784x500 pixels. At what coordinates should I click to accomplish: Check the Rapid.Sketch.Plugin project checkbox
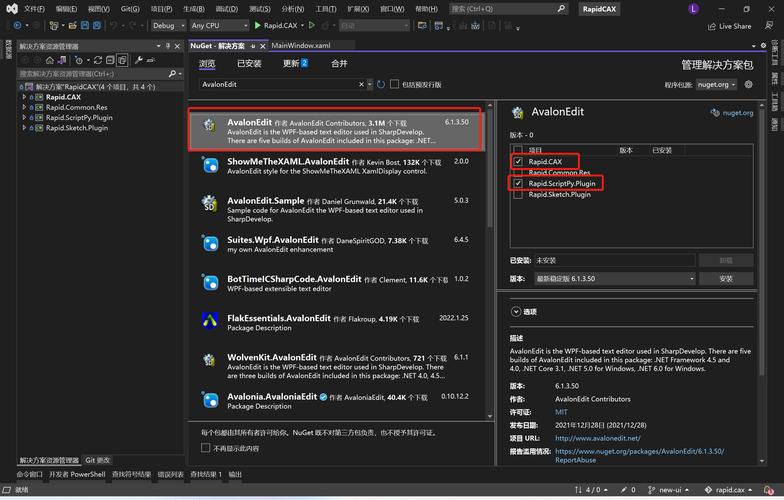coord(518,194)
